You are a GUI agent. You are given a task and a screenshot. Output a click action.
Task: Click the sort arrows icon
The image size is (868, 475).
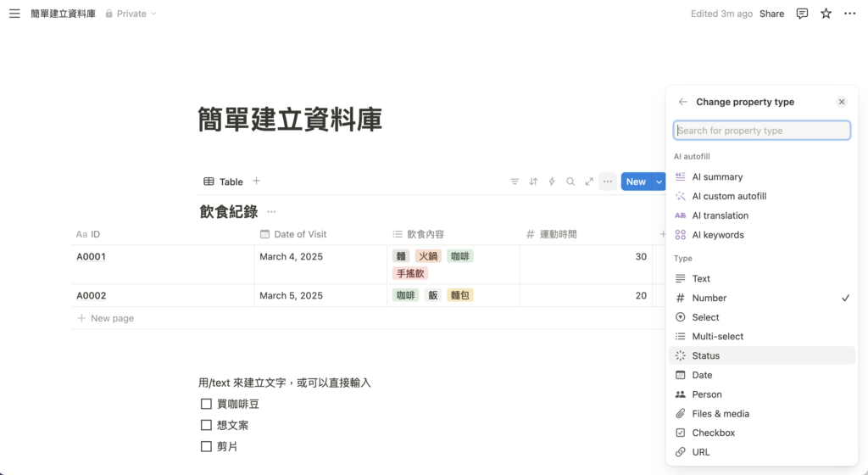(x=533, y=182)
